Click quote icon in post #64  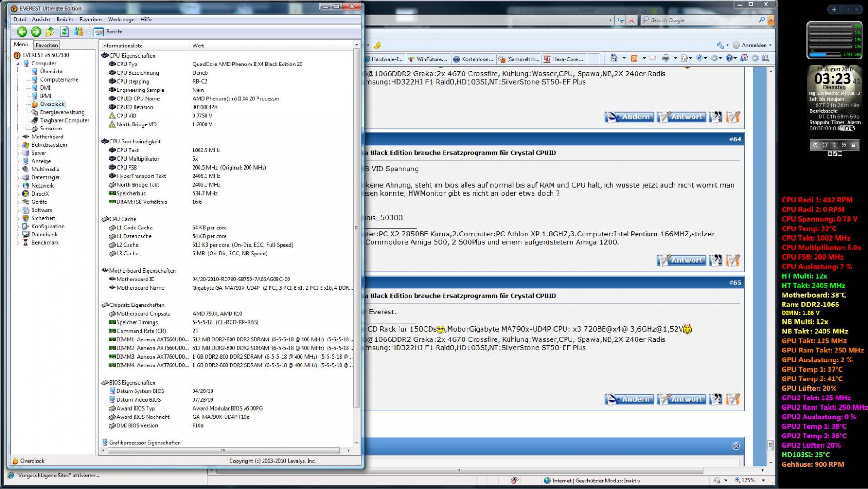click(x=716, y=260)
